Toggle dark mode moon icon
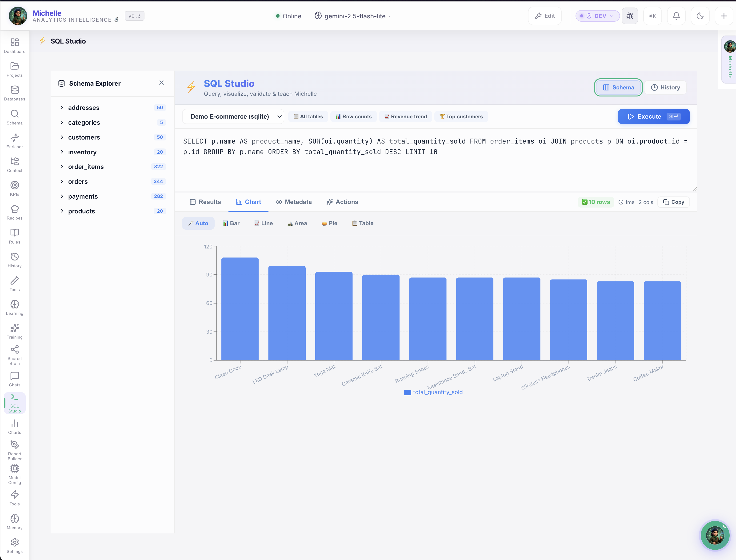Screen dimensions: 736x560 [x=700, y=16]
